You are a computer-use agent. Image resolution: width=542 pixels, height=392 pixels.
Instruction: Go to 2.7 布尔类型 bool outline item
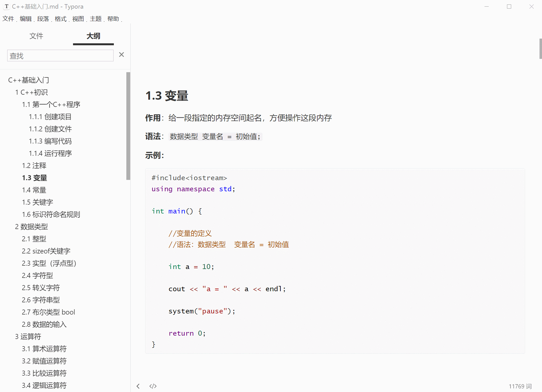pyautogui.click(x=49, y=312)
